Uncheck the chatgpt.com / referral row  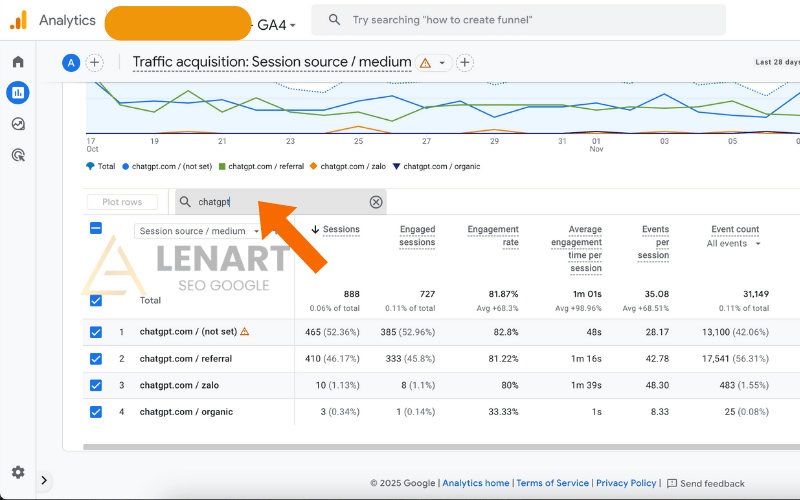click(96, 359)
